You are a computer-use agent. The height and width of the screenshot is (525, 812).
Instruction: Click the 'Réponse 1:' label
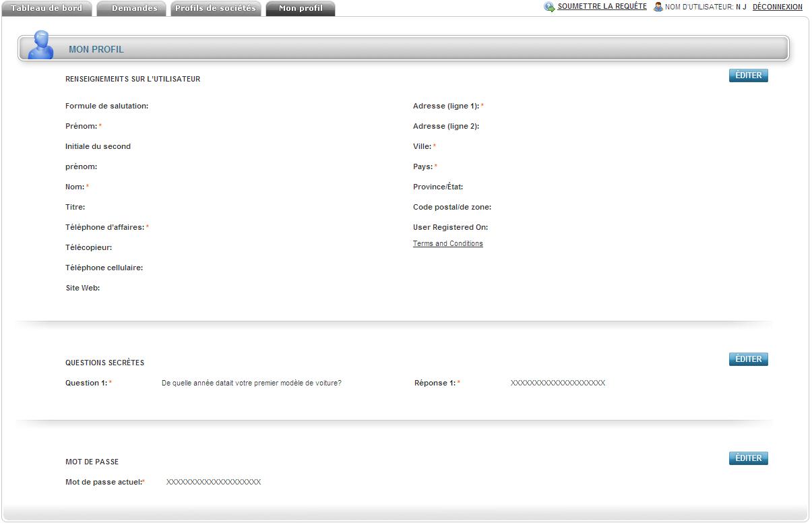click(x=435, y=383)
